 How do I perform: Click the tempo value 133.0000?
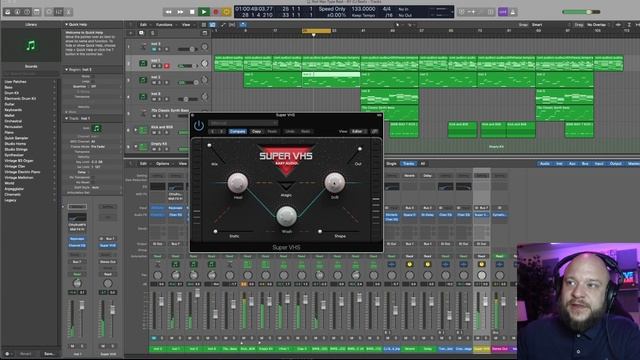[363, 9]
